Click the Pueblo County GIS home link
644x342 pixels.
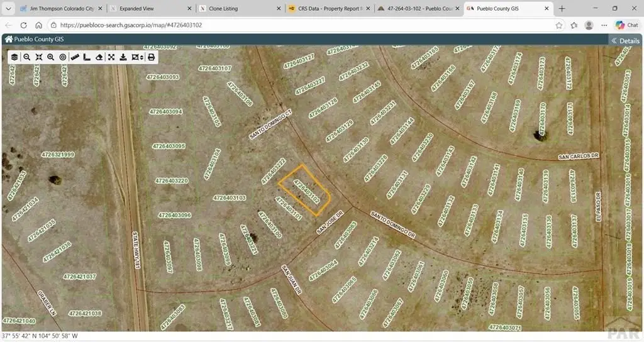35,39
